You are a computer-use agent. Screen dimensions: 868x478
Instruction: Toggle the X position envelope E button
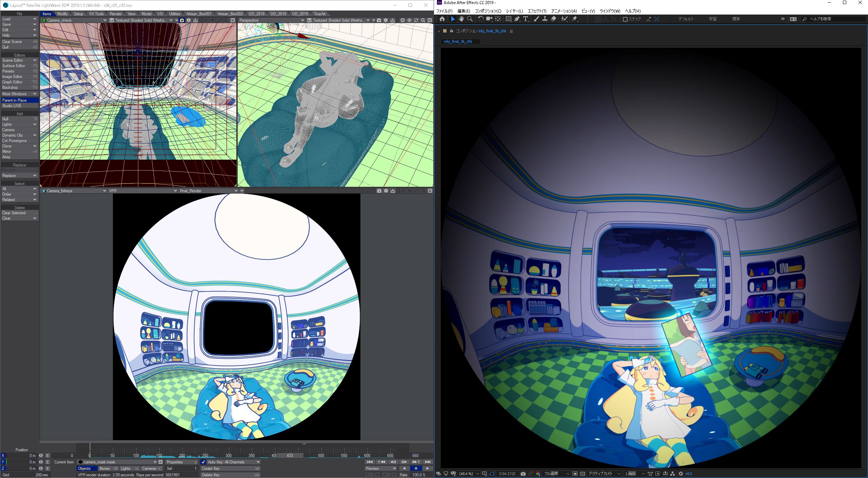[x=48, y=456]
